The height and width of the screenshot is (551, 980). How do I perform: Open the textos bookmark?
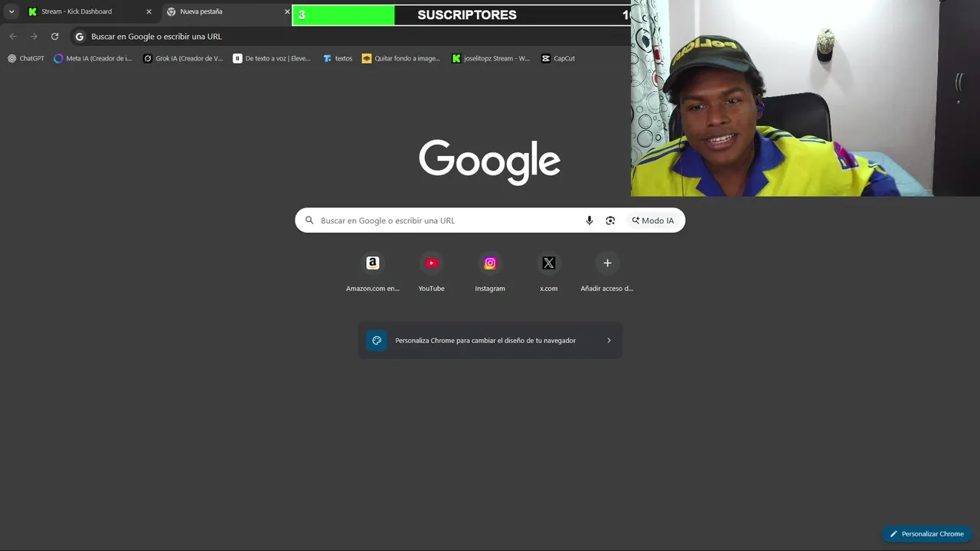point(338,58)
